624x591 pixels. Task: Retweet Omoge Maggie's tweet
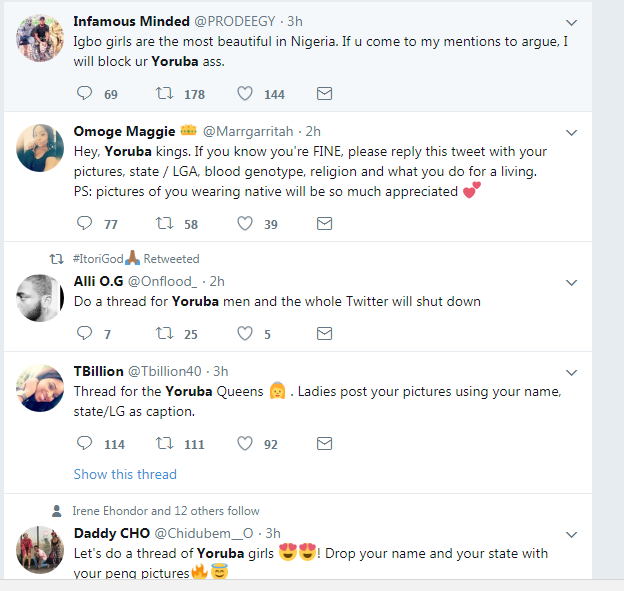[x=165, y=223]
